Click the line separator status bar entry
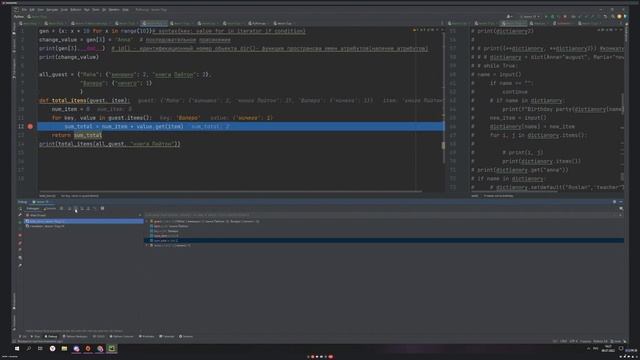The width and height of the screenshot is (640, 360). point(563,341)
